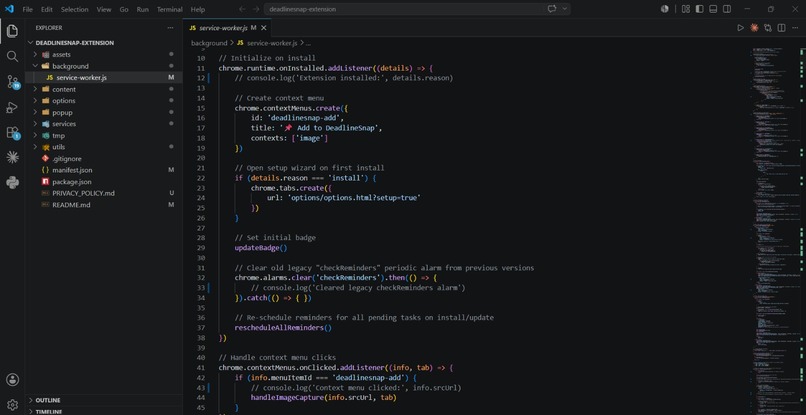Screen dimensions: 806x415
Task: Open changes with the compare icon
Action: click(768, 28)
